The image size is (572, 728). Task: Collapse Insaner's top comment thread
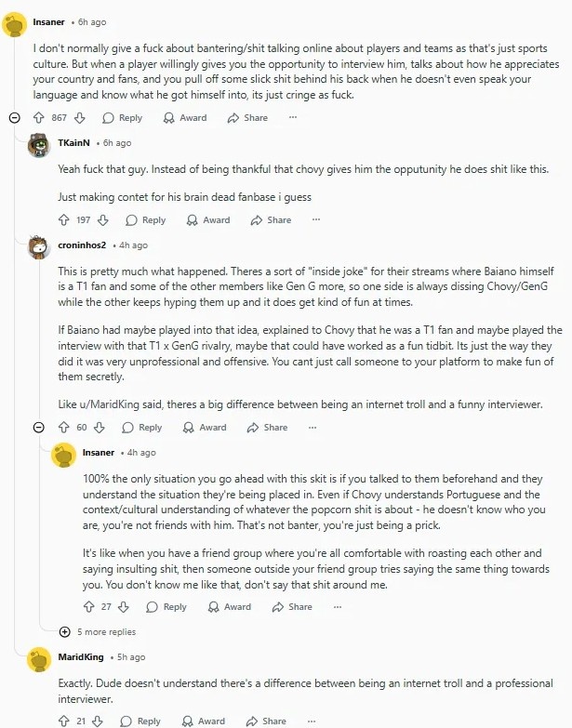[x=14, y=118]
